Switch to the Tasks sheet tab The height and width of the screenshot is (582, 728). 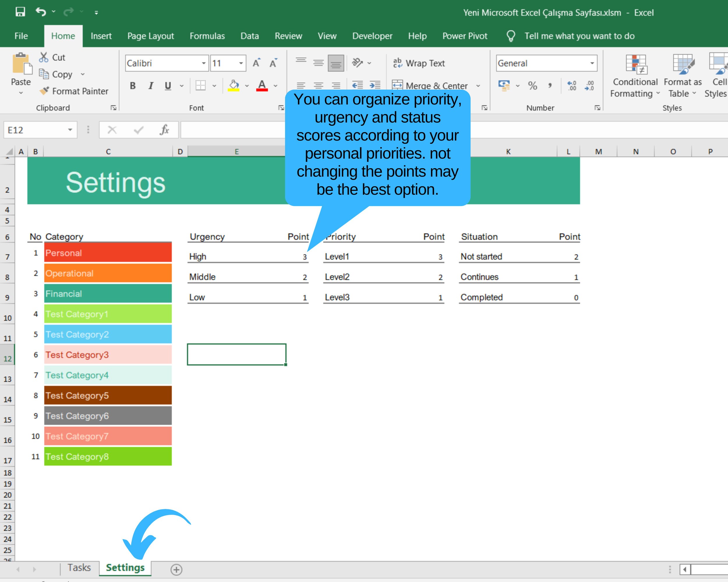79,567
